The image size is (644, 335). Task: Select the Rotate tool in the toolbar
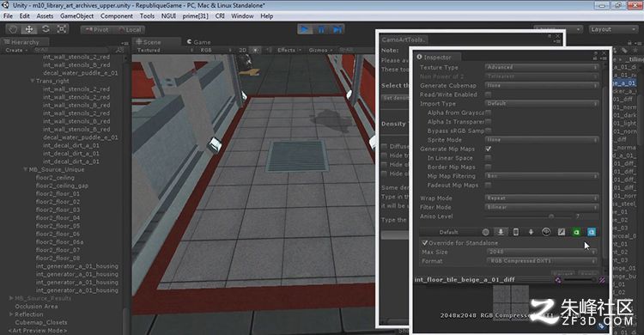tap(46, 29)
